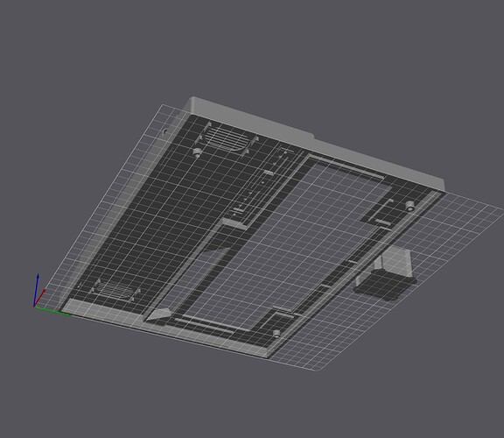Select the small oval vent grille

pos(116,289)
